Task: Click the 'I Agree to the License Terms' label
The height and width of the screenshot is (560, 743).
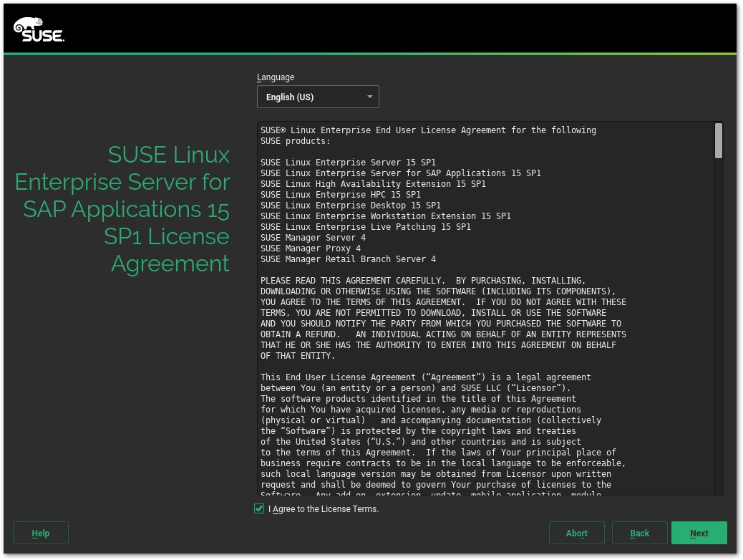Action: [324, 508]
